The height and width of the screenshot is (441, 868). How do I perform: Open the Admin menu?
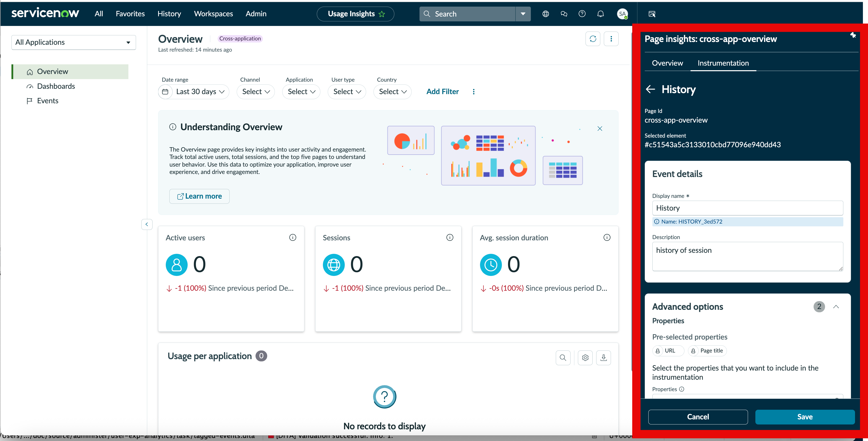click(x=256, y=14)
